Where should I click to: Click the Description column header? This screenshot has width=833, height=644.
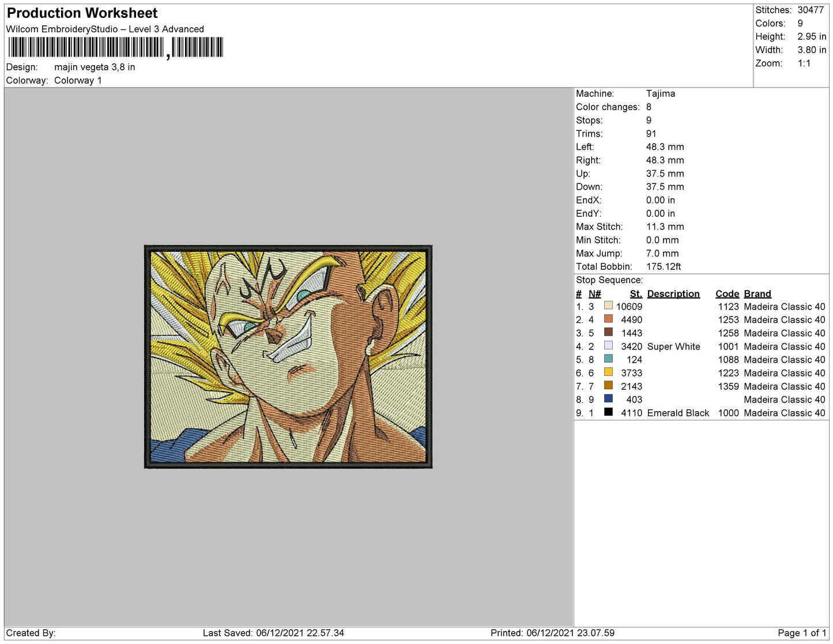click(x=673, y=293)
